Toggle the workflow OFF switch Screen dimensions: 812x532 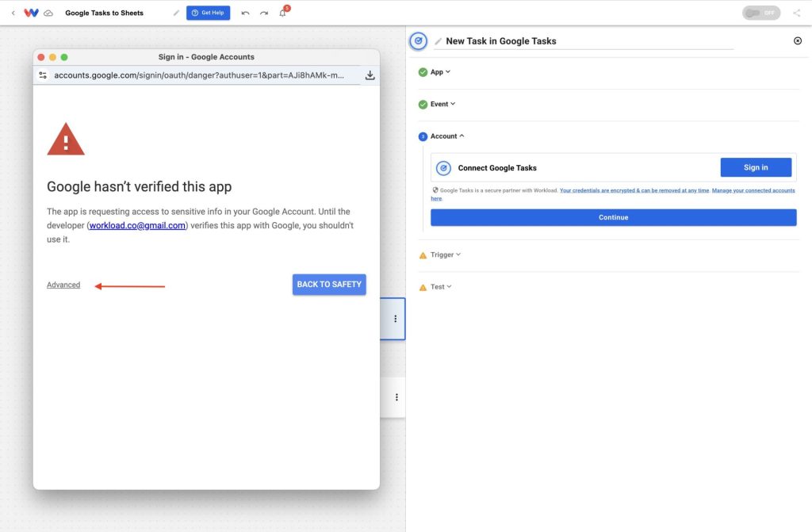[x=760, y=13]
